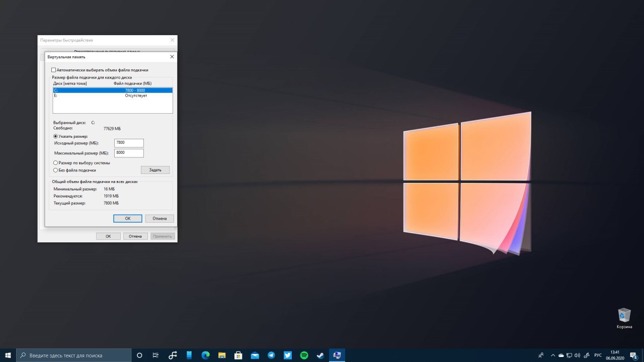Image resolution: width=644 pixels, height=362 pixels.
Task: Close the Параметры быстродействия window
Action: point(173,40)
